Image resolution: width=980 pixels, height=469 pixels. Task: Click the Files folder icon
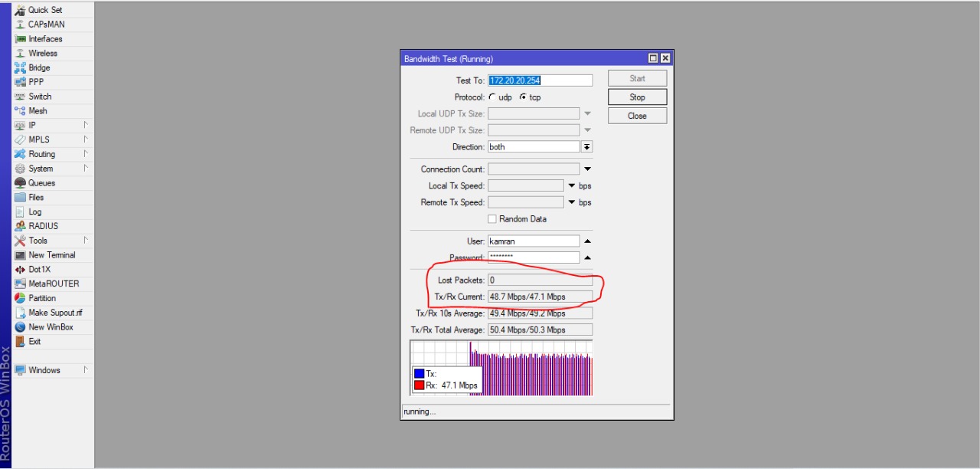(21, 197)
